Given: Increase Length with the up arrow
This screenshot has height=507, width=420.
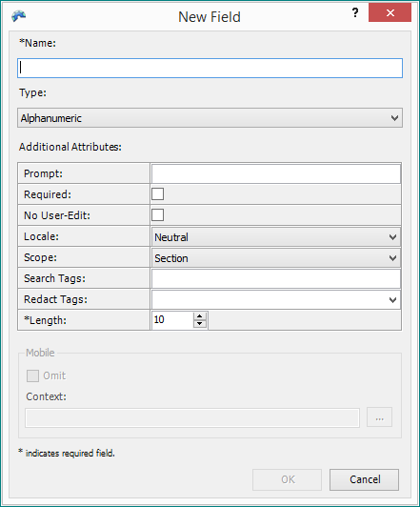Looking at the screenshot, I should click(x=200, y=315).
